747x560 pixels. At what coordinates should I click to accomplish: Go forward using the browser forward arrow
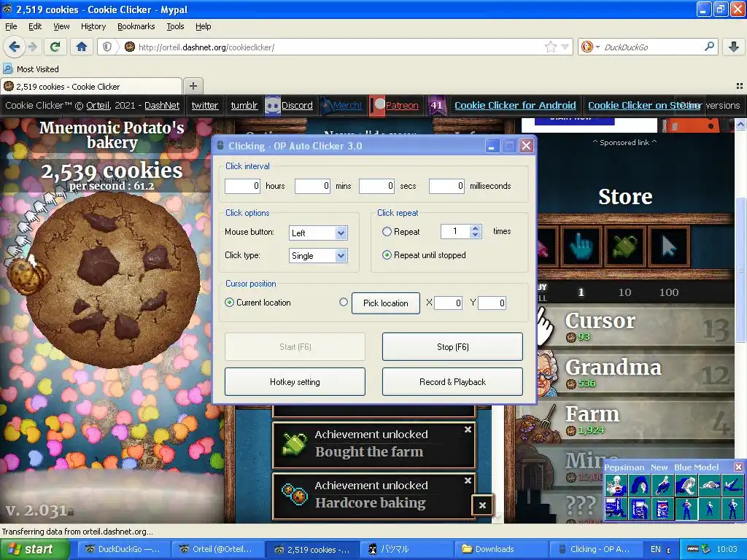pyautogui.click(x=32, y=47)
